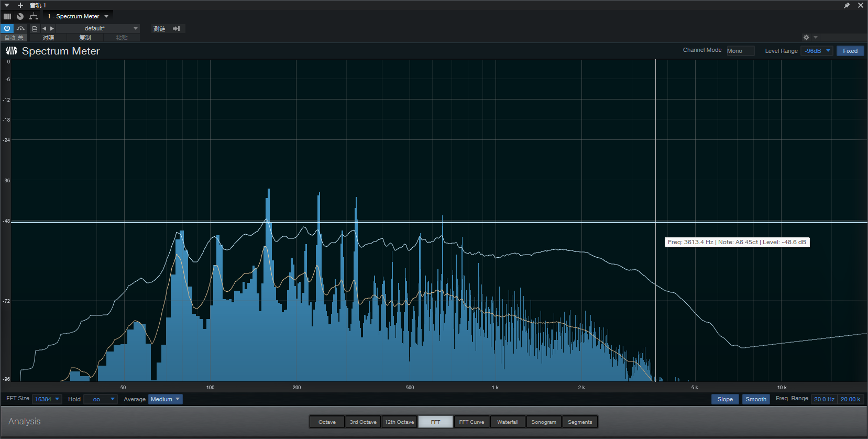The width and height of the screenshot is (868, 439).
Task: Switch to the Waterfall analysis mode
Action: point(508,422)
